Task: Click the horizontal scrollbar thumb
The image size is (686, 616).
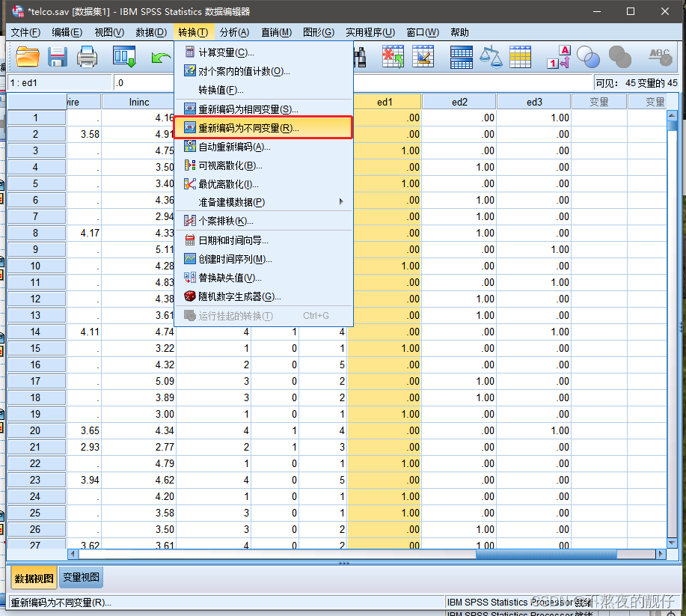Action: (x=546, y=555)
